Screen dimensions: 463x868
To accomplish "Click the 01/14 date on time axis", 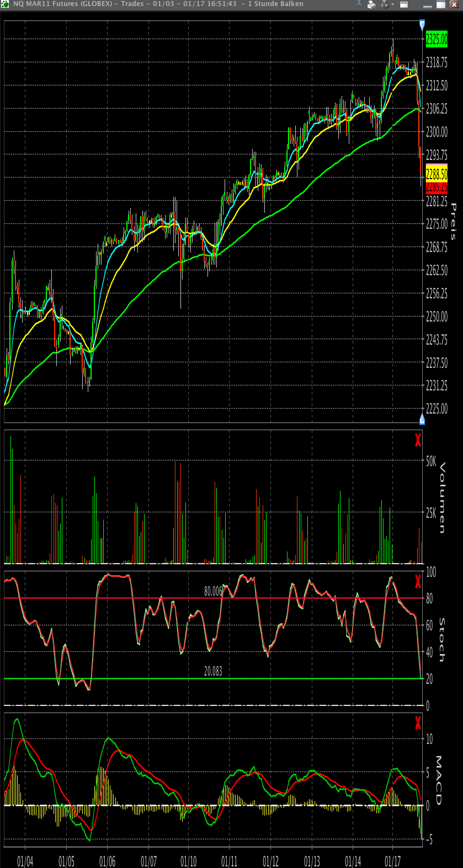I will tap(353, 861).
